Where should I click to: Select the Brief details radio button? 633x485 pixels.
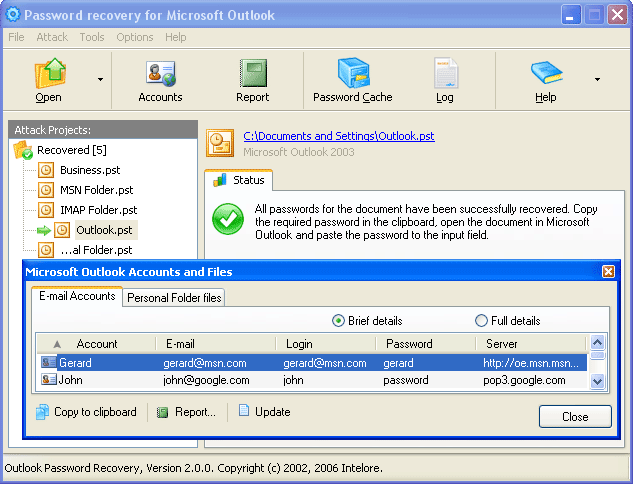(x=338, y=321)
